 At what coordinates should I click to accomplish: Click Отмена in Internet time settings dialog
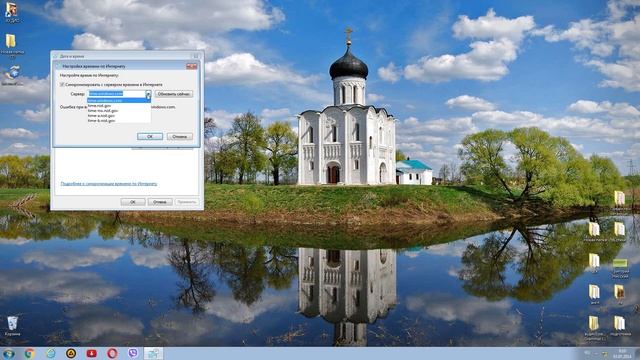tap(180, 137)
